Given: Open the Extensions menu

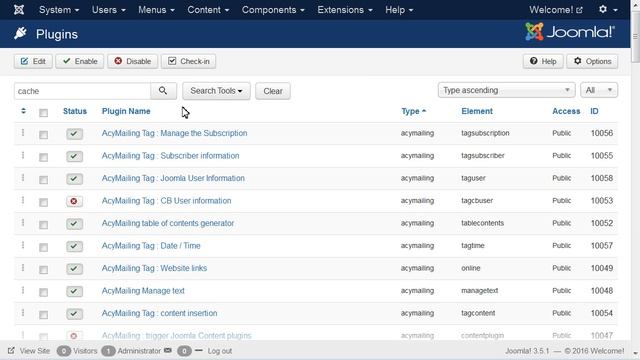Looking at the screenshot, I should click(345, 9).
